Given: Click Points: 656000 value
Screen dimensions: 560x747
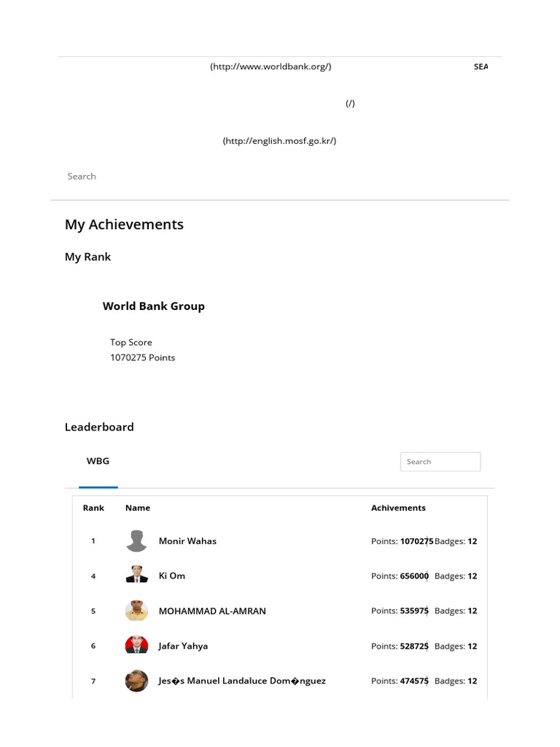Looking at the screenshot, I should pyautogui.click(x=400, y=576).
